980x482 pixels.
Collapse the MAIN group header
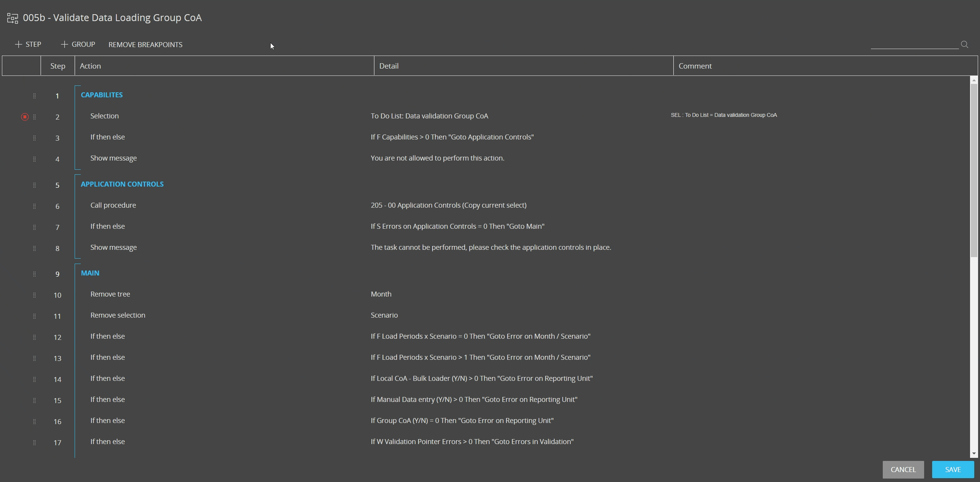[x=90, y=273]
